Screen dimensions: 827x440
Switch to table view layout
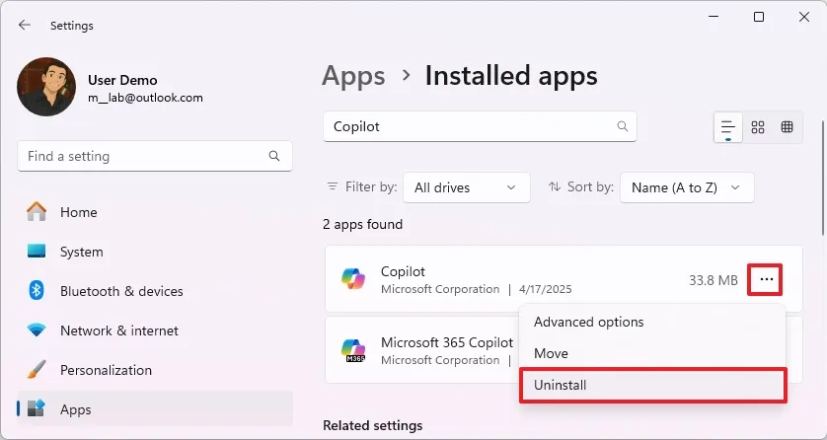[x=787, y=127]
